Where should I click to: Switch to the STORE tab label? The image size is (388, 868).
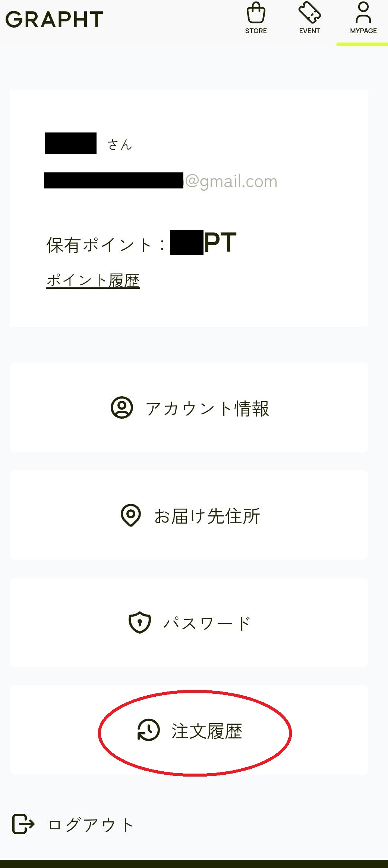(x=256, y=31)
